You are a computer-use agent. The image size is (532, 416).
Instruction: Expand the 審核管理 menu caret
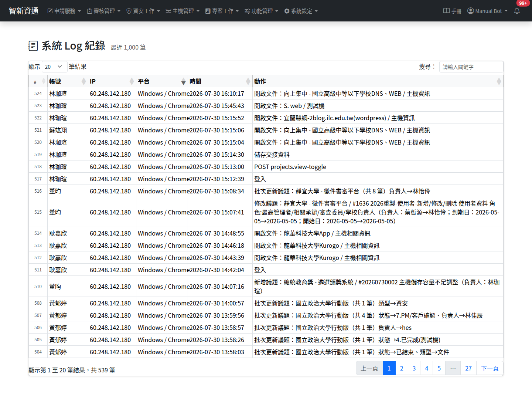[119, 11]
